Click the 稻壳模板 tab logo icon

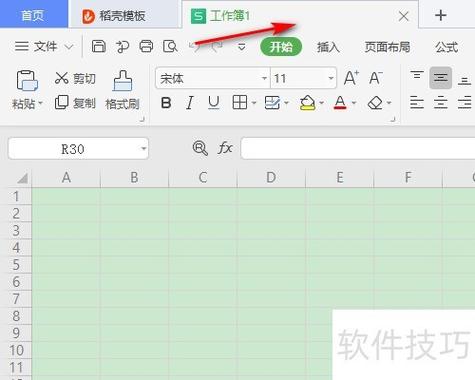pos(88,16)
